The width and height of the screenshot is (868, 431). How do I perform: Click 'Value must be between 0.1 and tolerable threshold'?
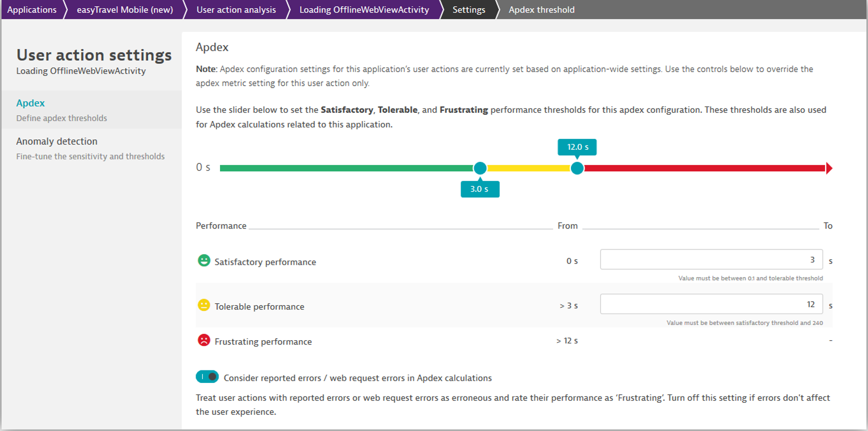click(x=751, y=278)
